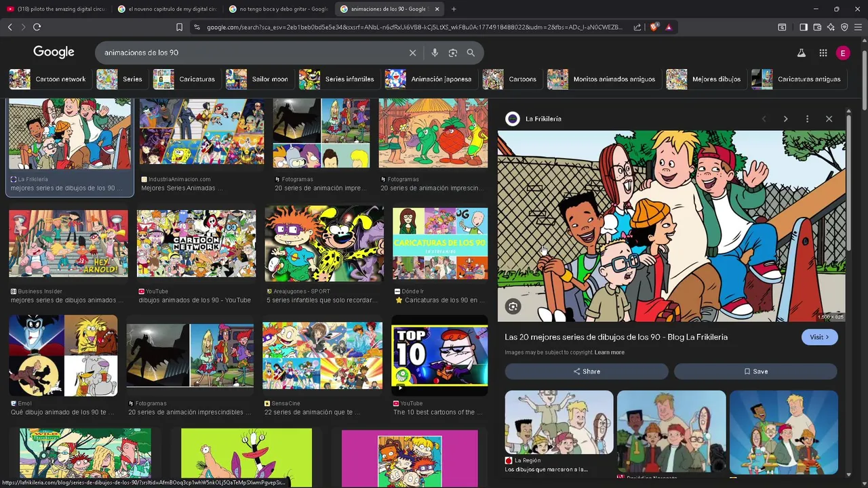Search inside image with the Lens overlay icon
868x488 pixels.
pyautogui.click(x=513, y=306)
